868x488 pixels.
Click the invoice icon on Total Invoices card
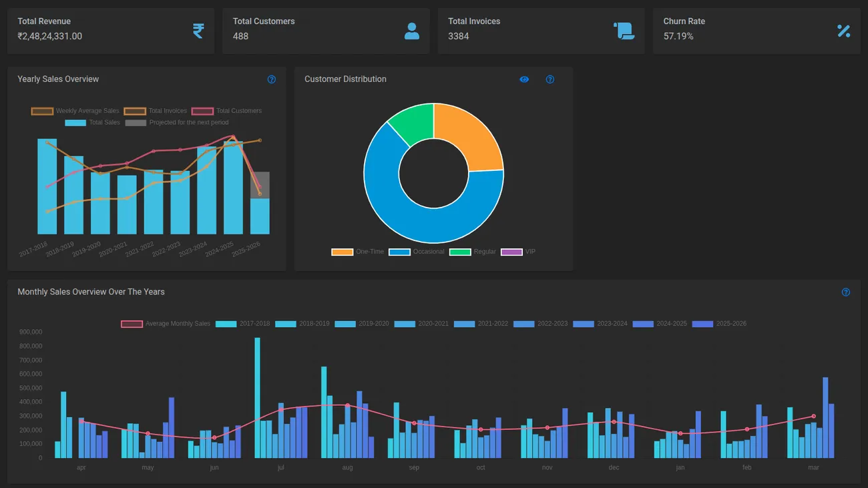(624, 31)
